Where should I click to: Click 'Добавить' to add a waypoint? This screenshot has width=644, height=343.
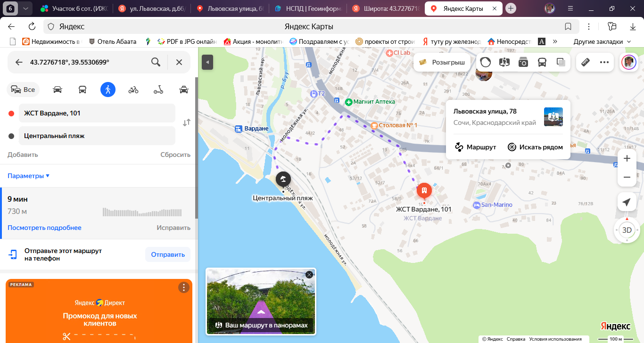23,155
